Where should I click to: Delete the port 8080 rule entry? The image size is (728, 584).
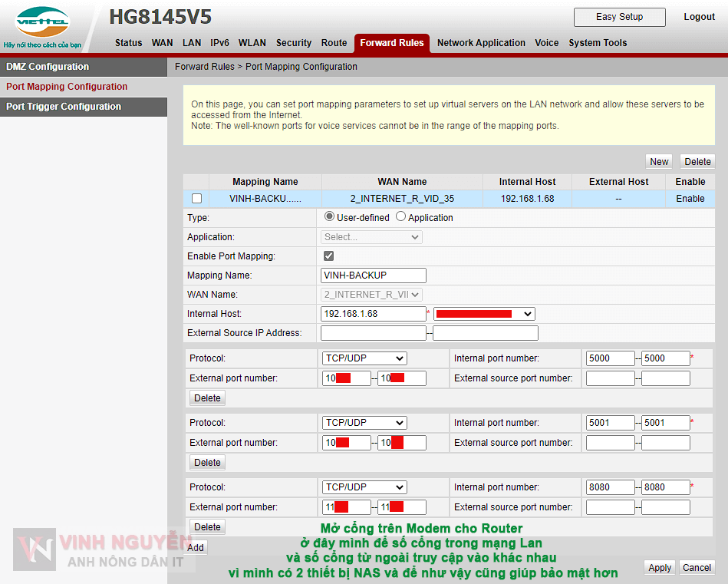pyautogui.click(x=207, y=527)
